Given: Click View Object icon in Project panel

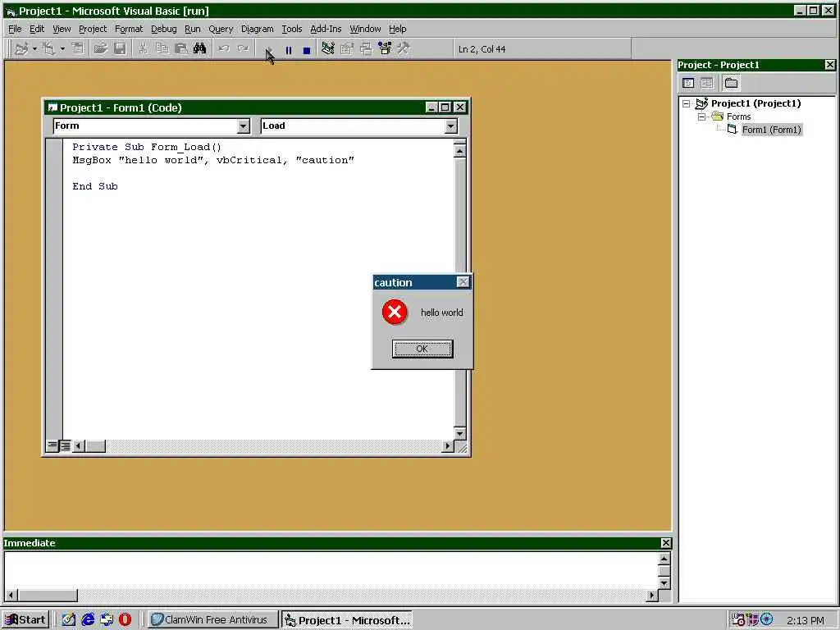Looking at the screenshot, I should click(x=707, y=83).
